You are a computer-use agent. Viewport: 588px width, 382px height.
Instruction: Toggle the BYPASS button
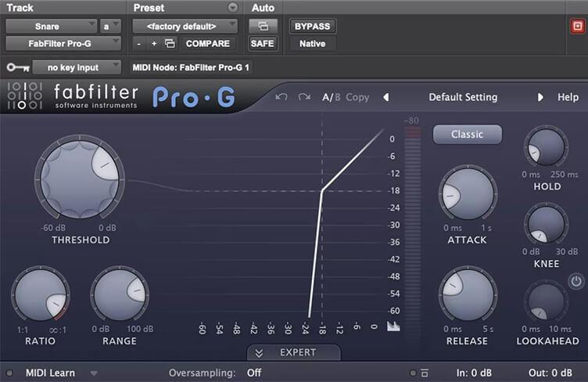pos(313,27)
